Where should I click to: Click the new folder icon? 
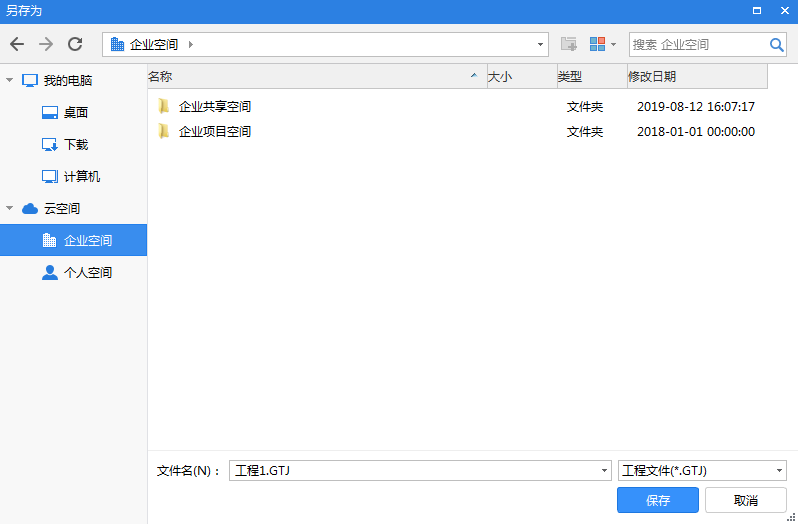[x=569, y=44]
